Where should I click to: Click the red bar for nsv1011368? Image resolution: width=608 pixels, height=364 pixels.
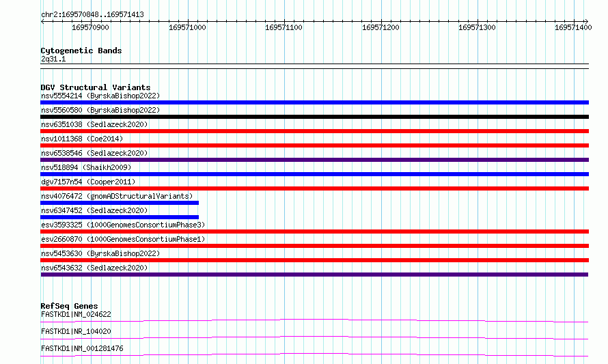click(314, 145)
